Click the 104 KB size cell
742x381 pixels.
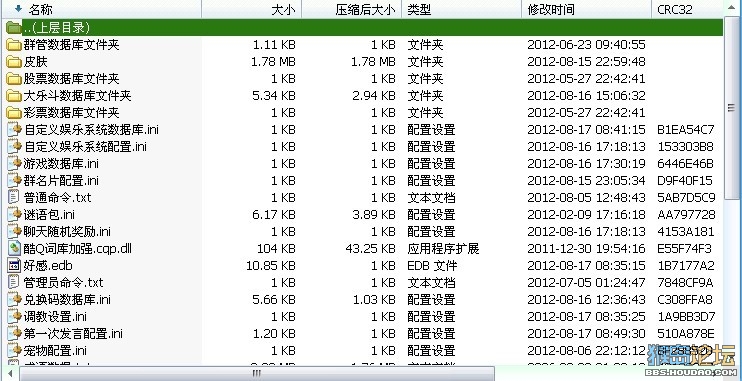(x=276, y=248)
